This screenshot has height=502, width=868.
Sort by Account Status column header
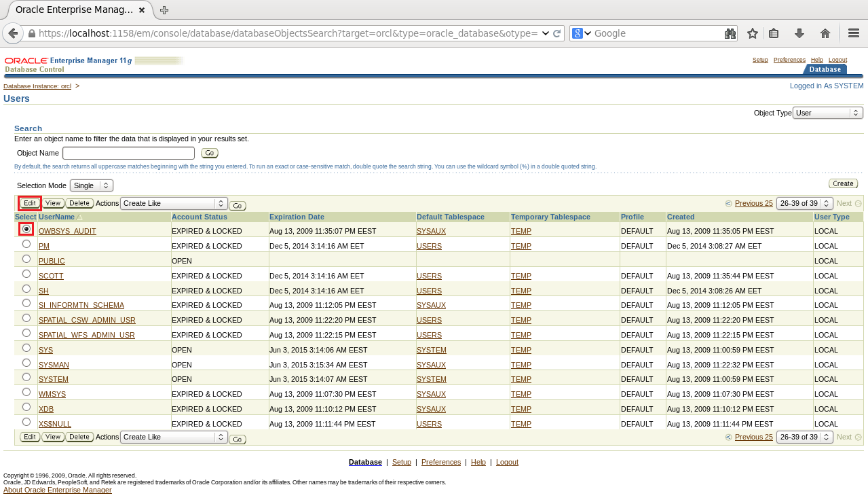200,217
